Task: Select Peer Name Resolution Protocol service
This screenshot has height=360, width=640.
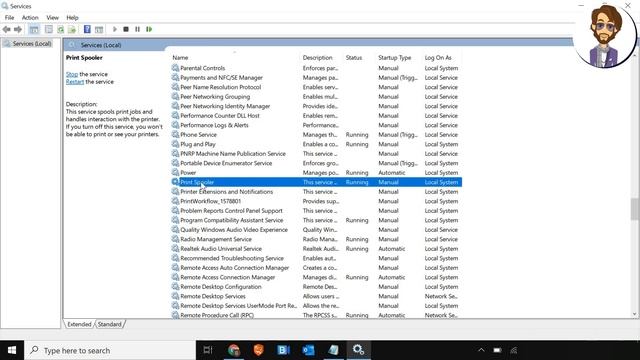Action: 316,87
